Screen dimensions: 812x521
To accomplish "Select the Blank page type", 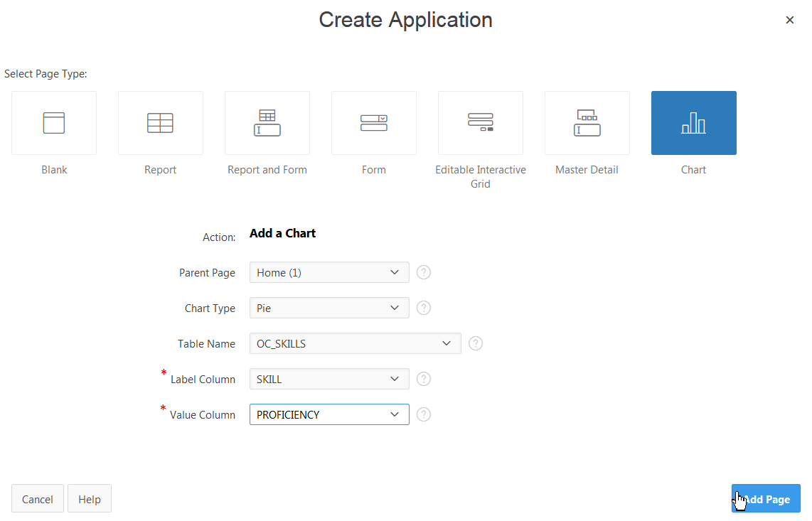I will [53, 122].
